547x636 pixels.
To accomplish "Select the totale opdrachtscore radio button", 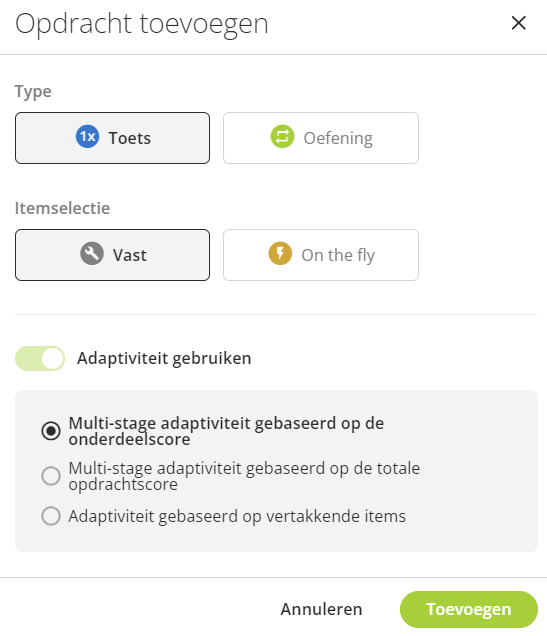I will [x=51, y=476].
